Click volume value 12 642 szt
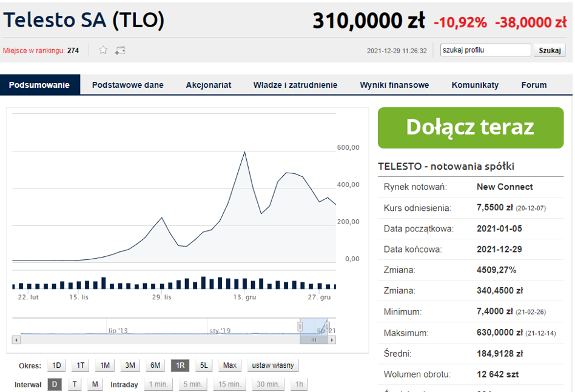 pos(497,374)
